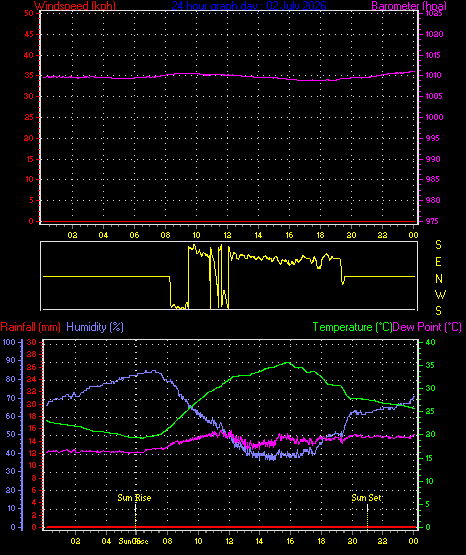Screen dimensions: 466x555
Task: Click the 28 value on the red rainfall axis
Action: click(31, 354)
